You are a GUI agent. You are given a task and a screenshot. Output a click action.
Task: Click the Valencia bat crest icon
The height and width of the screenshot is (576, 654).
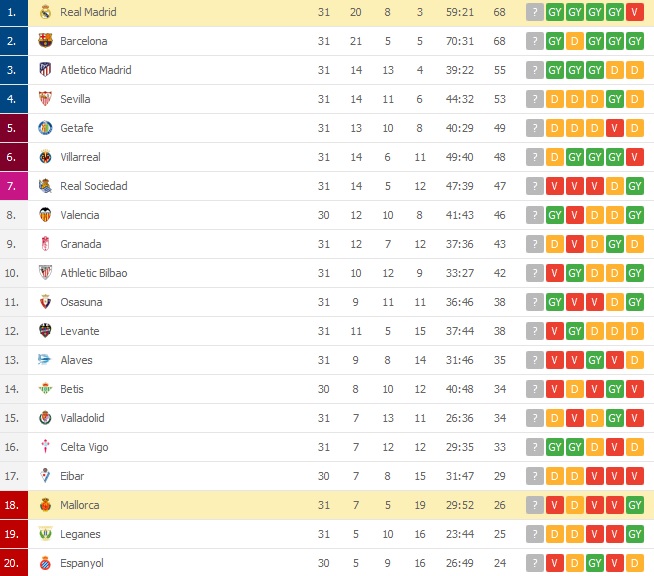45,215
